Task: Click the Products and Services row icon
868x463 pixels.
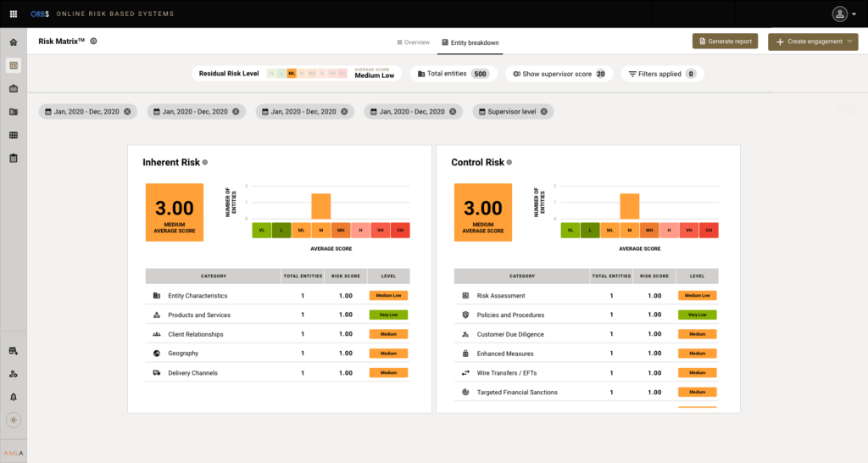Action: click(x=157, y=315)
